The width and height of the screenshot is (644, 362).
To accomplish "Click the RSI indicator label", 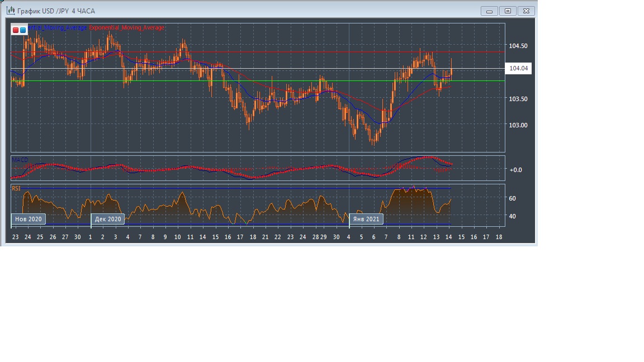I will [16, 189].
